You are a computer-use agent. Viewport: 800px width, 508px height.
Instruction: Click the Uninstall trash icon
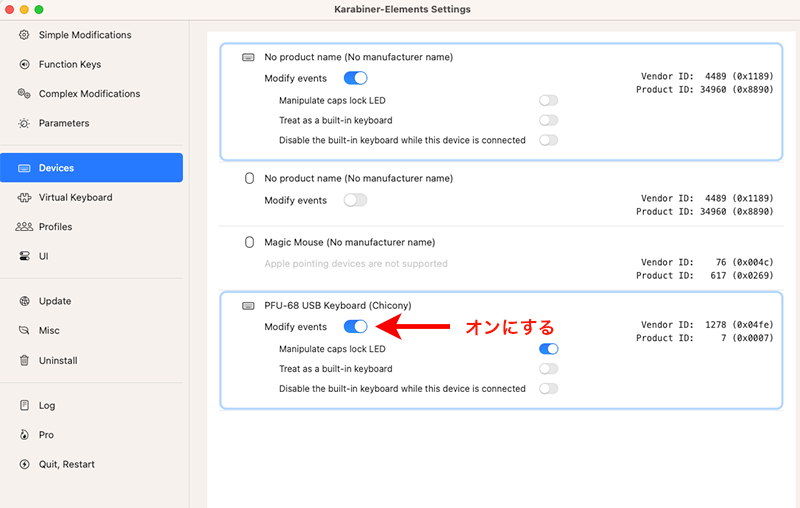24,361
